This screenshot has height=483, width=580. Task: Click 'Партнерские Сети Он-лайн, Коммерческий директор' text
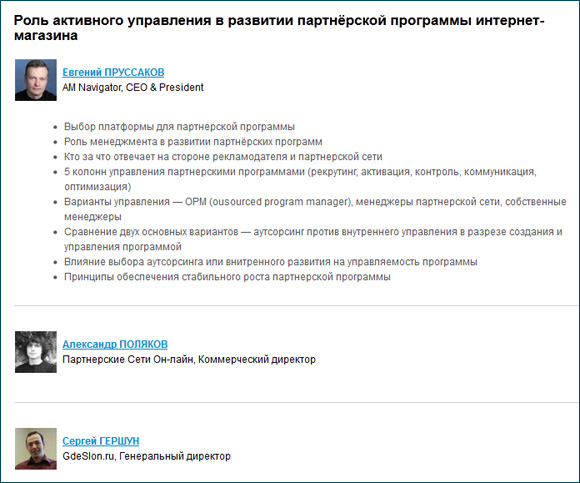coord(189,359)
